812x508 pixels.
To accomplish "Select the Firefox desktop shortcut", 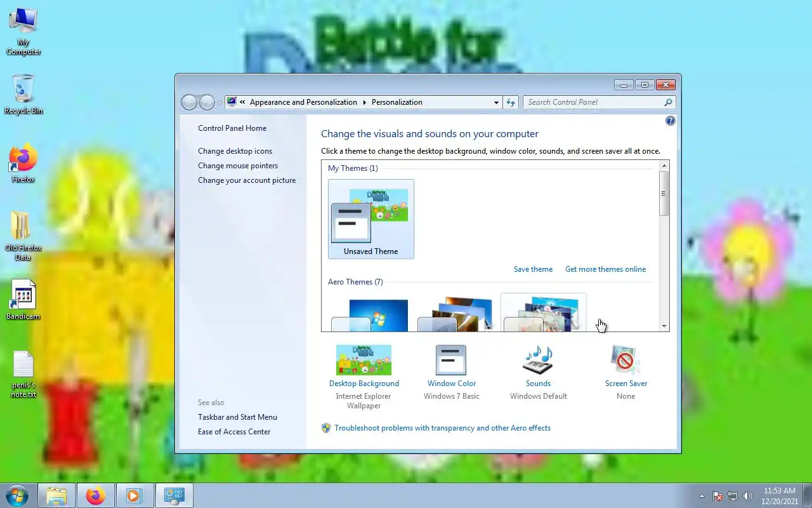I will (x=23, y=164).
